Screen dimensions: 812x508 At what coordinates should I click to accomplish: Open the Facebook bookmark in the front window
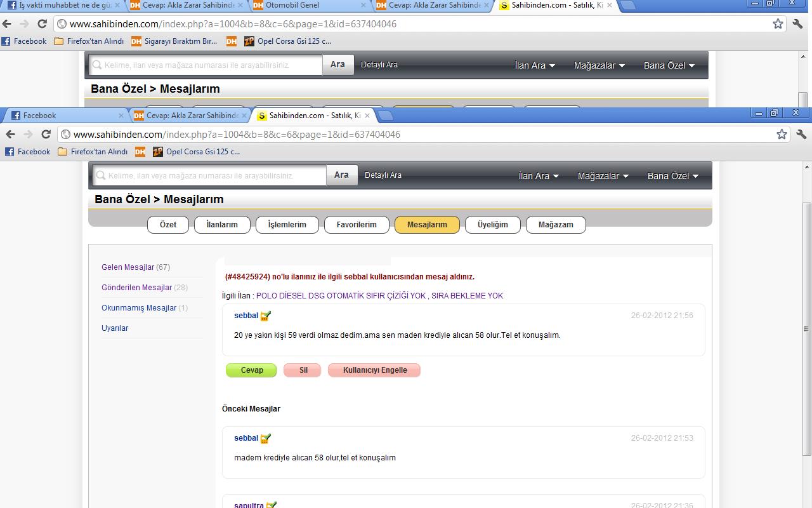pos(28,152)
